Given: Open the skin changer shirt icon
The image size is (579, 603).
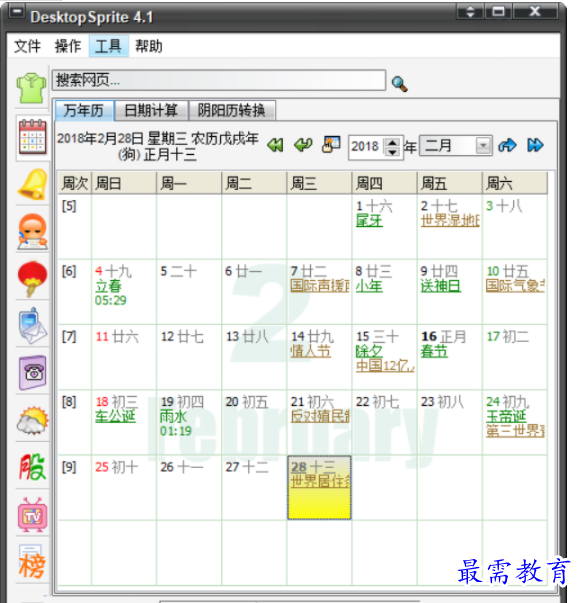Looking at the screenshot, I should (x=32, y=88).
